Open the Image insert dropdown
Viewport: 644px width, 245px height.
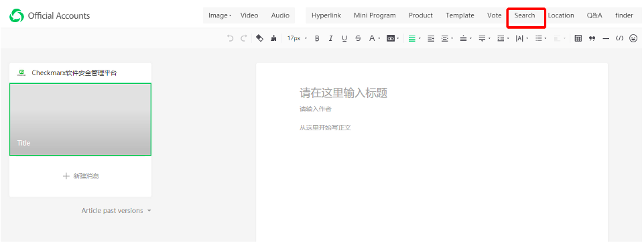pyautogui.click(x=220, y=15)
